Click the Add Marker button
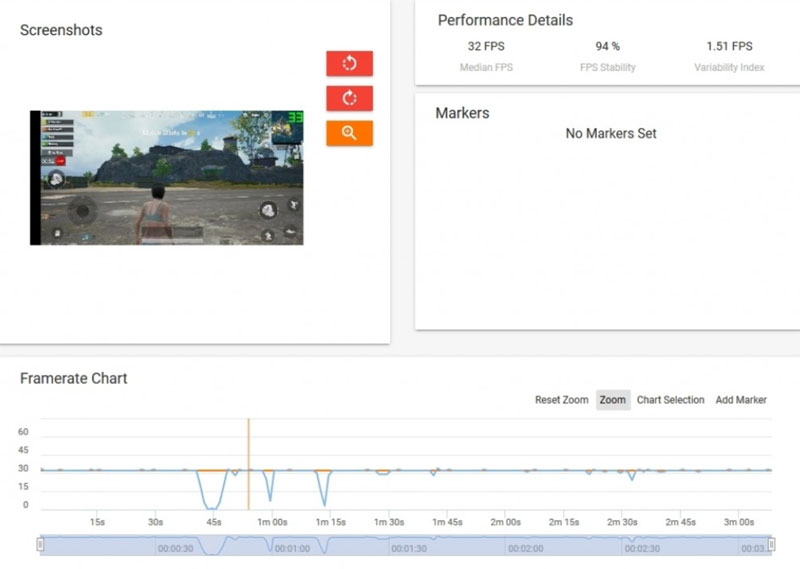 741,400
